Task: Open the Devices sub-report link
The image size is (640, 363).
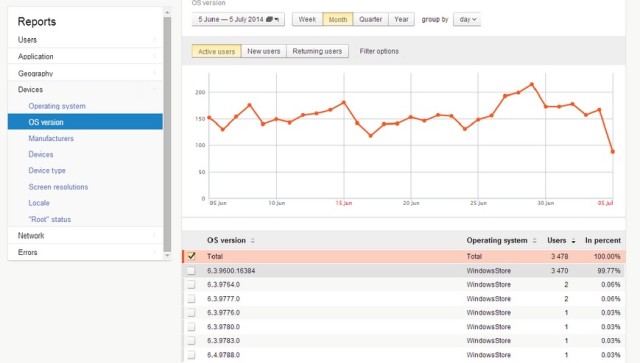Action: point(40,154)
